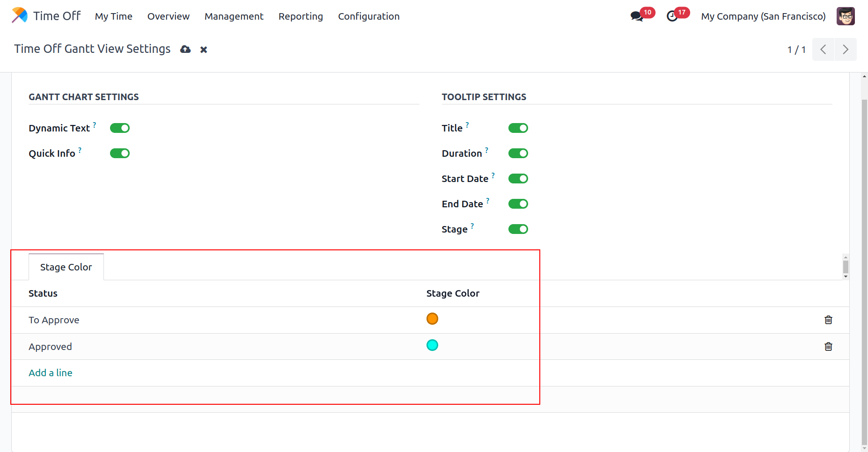Click the Time Off app logo
Image resolution: width=868 pixels, height=452 pixels.
(20, 15)
